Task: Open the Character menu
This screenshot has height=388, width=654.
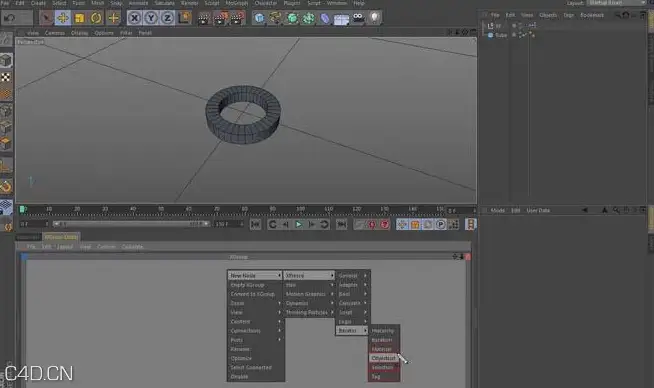Action: (266, 3)
